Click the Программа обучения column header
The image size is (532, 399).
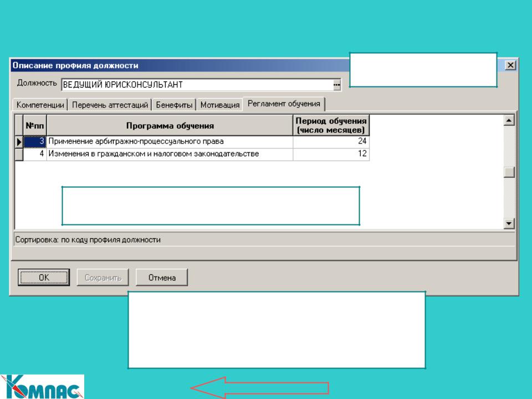click(x=170, y=126)
